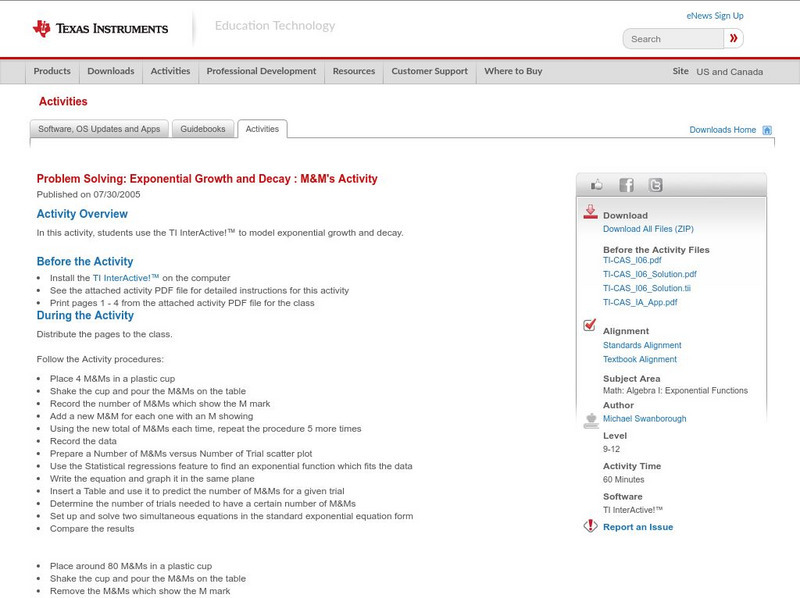Click the Before the Activity heading
The image size is (800, 598).
85,261
